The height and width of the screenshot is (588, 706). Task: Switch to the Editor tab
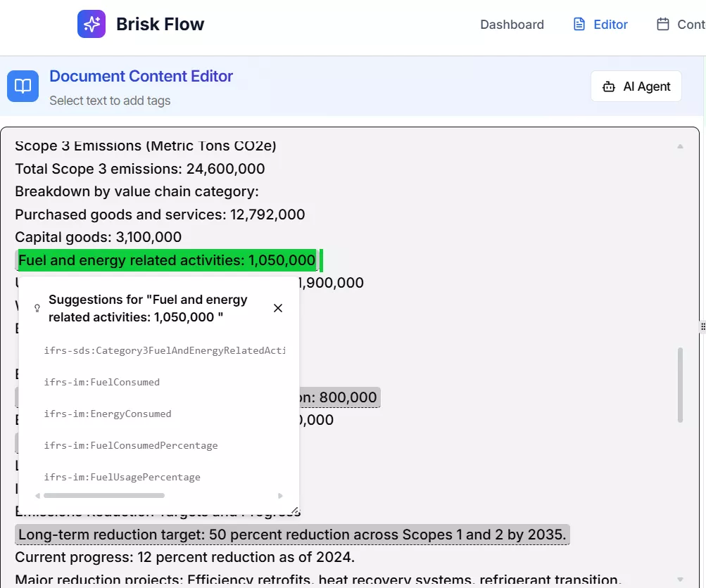point(610,25)
